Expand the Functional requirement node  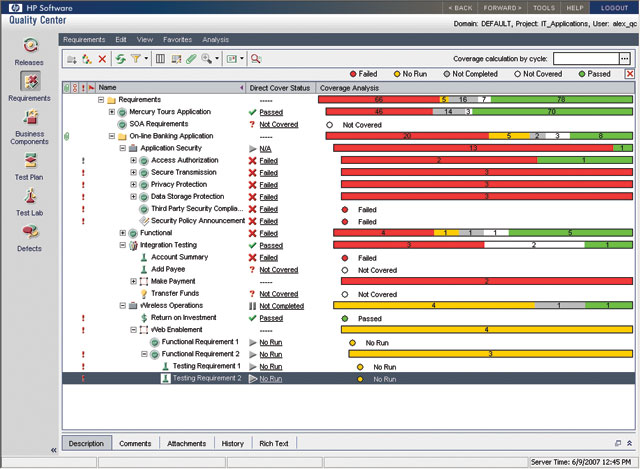(122, 233)
